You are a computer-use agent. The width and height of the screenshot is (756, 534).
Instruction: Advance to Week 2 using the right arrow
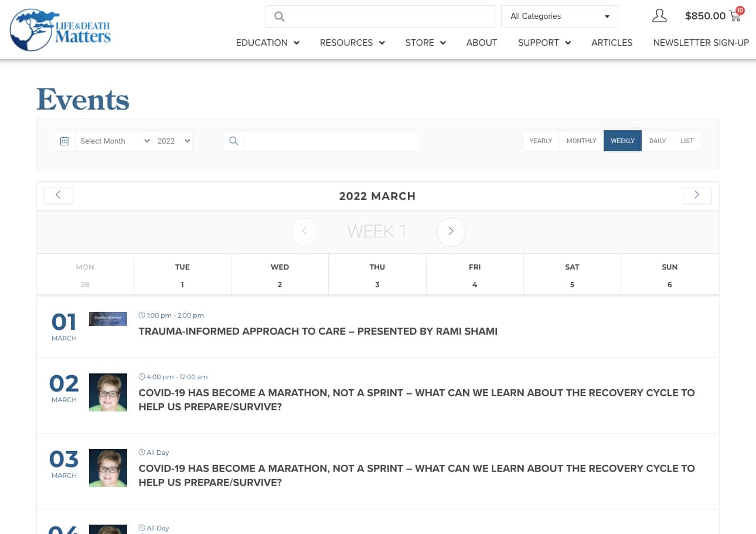click(x=451, y=232)
